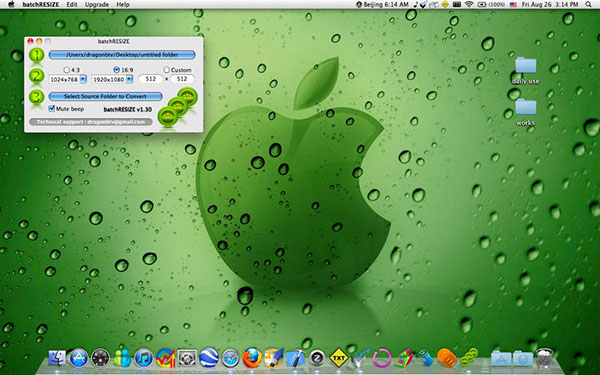Click the destination folder path button

click(x=122, y=55)
